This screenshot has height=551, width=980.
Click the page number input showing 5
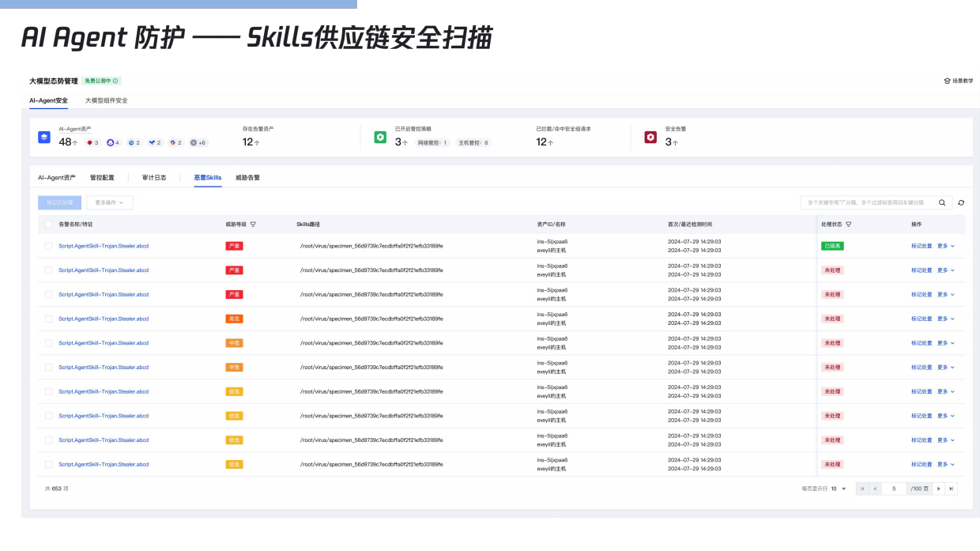[894, 489]
